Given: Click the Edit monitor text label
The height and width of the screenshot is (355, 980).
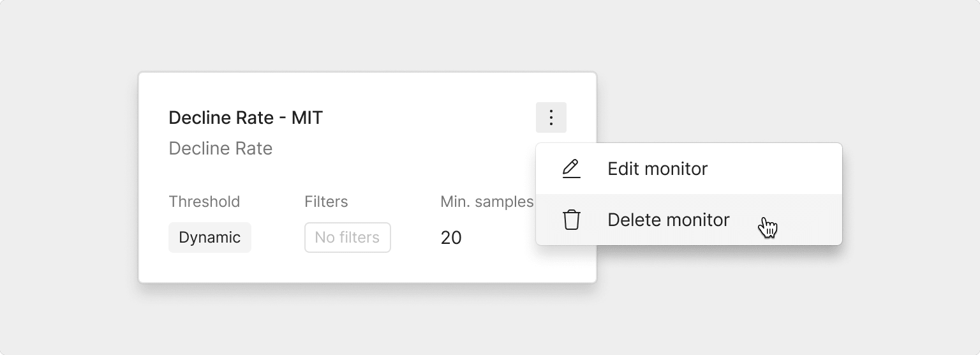Looking at the screenshot, I should click(657, 169).
